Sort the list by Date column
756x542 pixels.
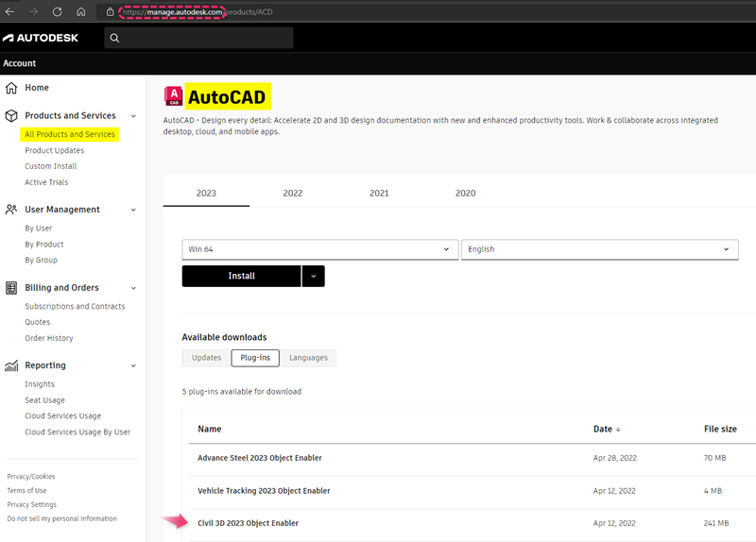pyautogui.click(x=607, y=429)
